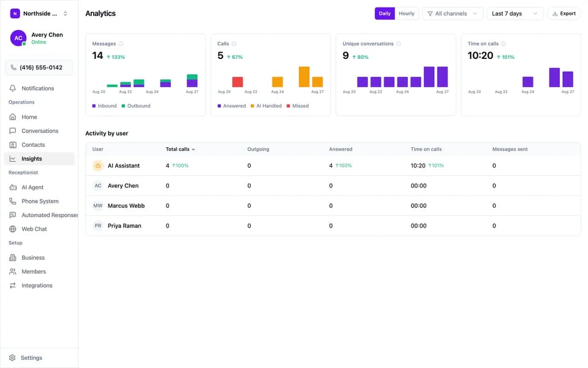Click the AI Agent robot icon
Image resolution: width=588 pixels, height=368 pixels.
click(13, 187)
